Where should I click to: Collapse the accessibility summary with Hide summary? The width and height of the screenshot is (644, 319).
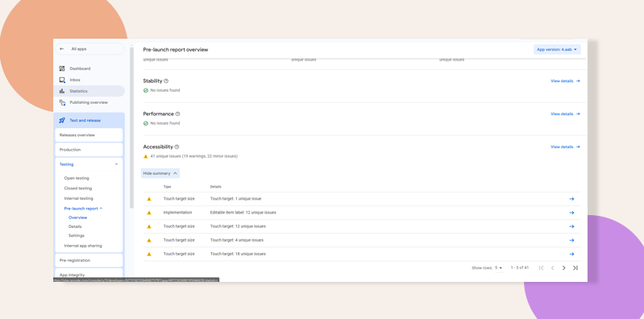160,174
